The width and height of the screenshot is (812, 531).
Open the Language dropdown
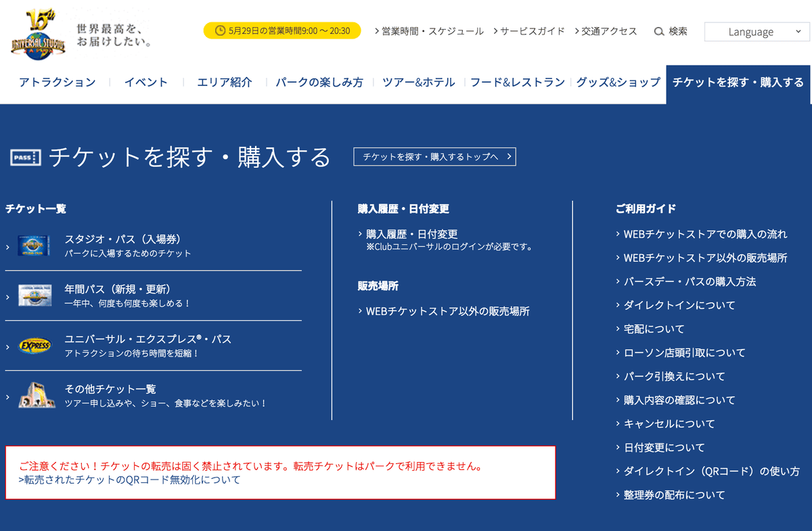pyautogui.click(x=757, y=32)
